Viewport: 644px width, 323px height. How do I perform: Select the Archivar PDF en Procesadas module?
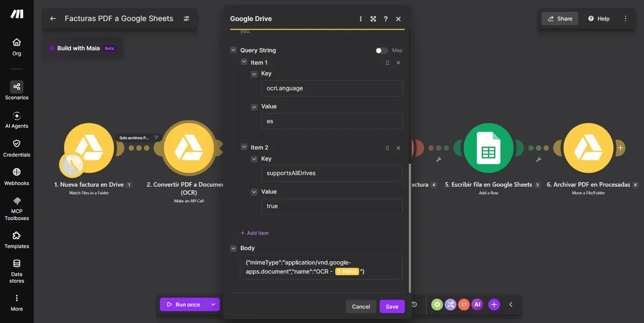(588, 148)
